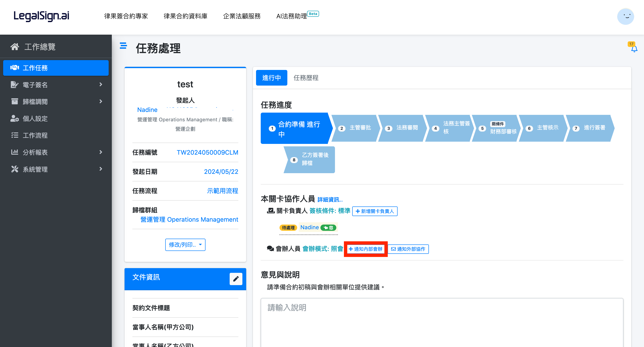
Task: Click the 限條件 tag on step 5
Action: 498,124
